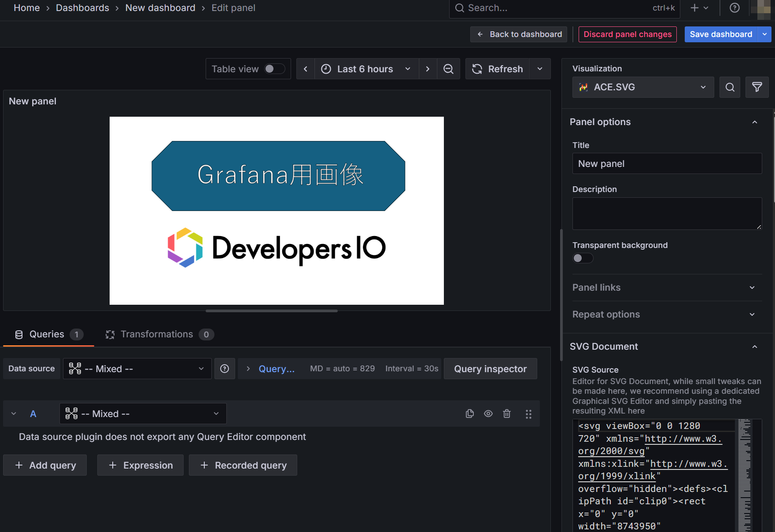The image size is (775, 532).
Task: Click Save dashboard button
Action: [x=721, y=34]
